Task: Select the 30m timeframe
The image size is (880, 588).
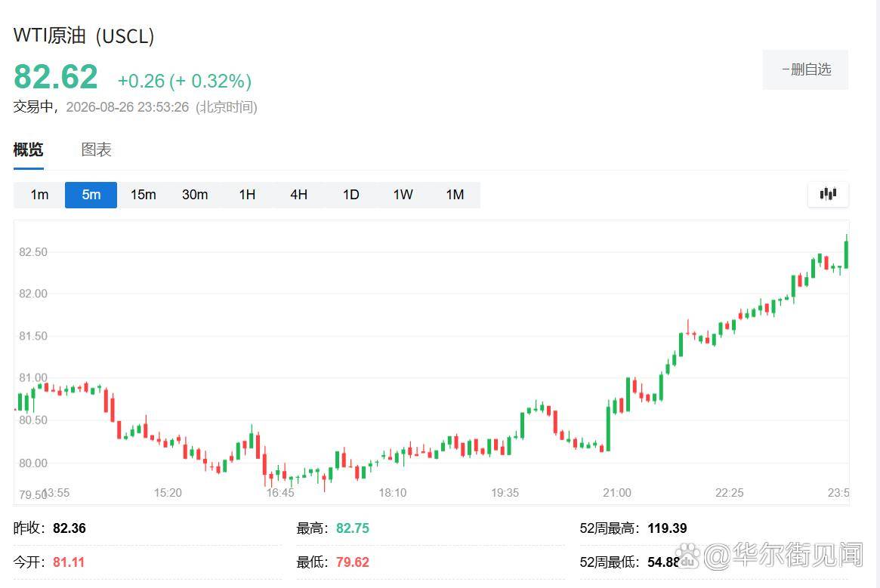Action: point(195,195)
